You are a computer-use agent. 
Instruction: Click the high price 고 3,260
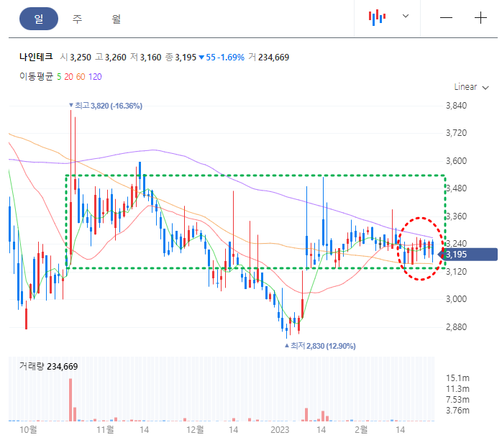(x=111, y=58)
